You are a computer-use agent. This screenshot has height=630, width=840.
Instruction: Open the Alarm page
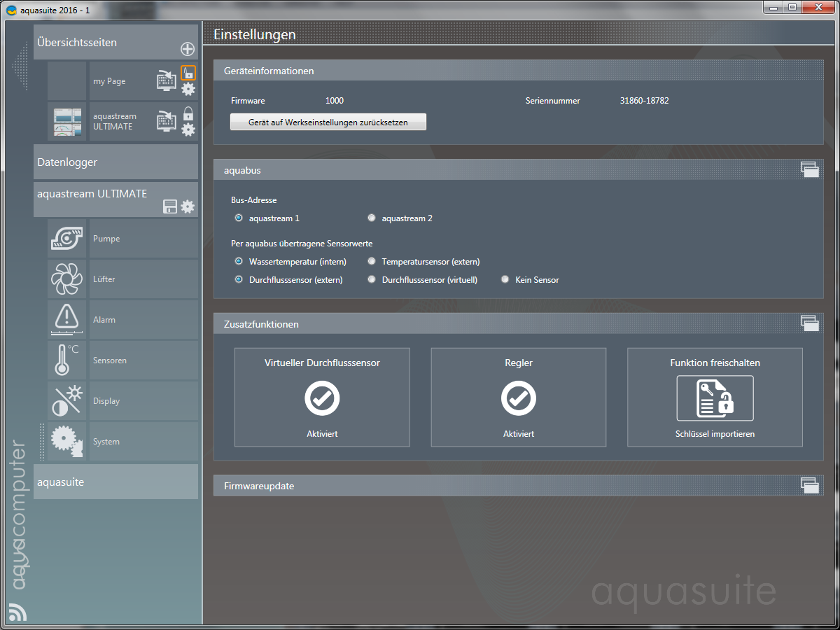tap(143, 320)
